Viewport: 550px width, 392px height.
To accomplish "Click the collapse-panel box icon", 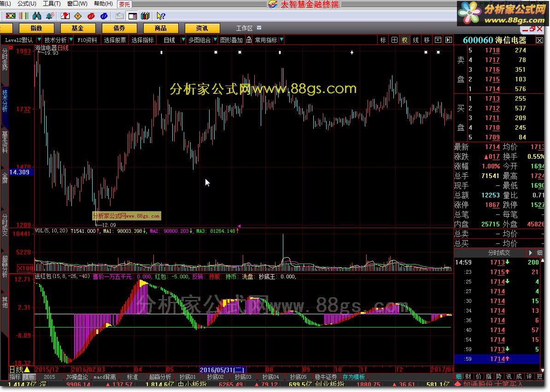I will (438, 40).
